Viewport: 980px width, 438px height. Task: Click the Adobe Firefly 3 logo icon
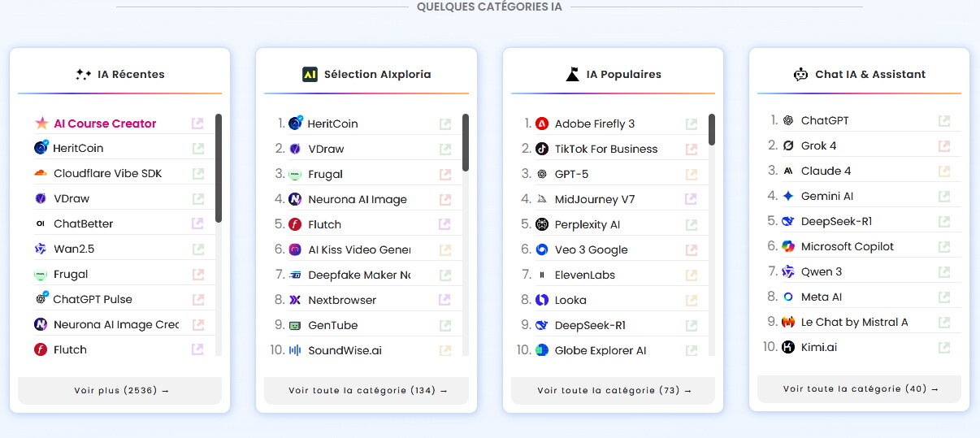tap(542, 124)
